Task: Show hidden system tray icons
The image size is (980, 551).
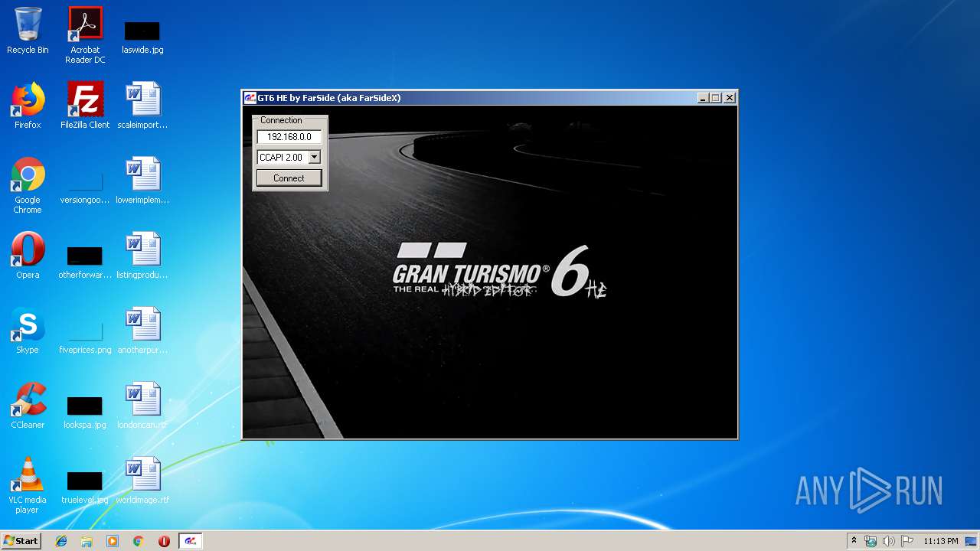Action: [854, 541]
